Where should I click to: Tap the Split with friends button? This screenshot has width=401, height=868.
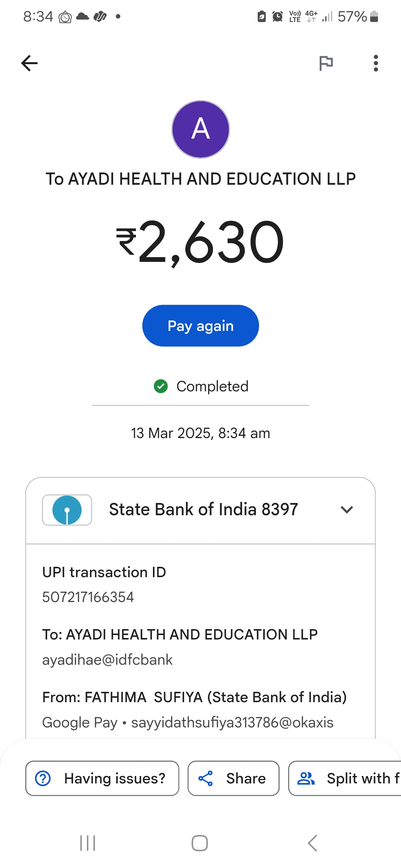[x=345, y=778]
